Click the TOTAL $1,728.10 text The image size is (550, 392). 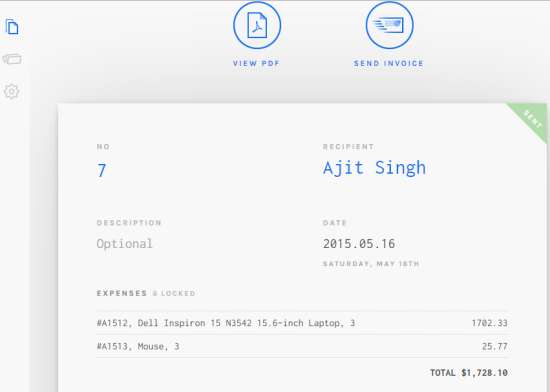tap(469, 373)
